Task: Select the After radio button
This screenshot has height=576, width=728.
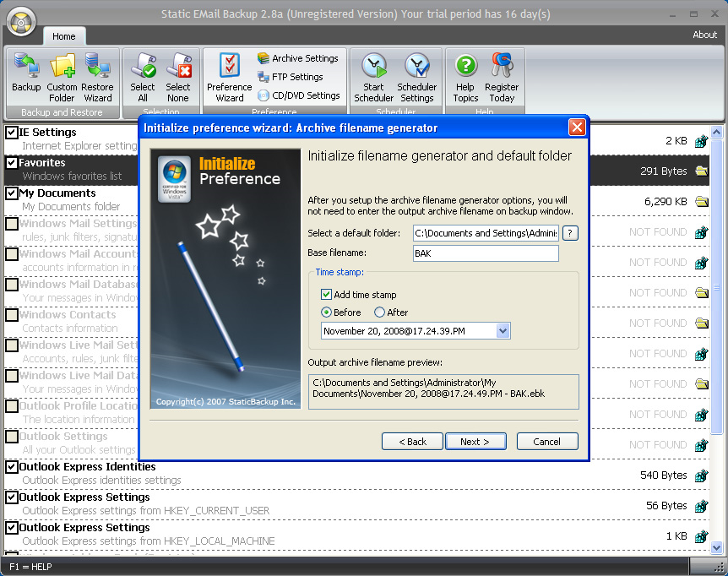Action: point(379,312)
